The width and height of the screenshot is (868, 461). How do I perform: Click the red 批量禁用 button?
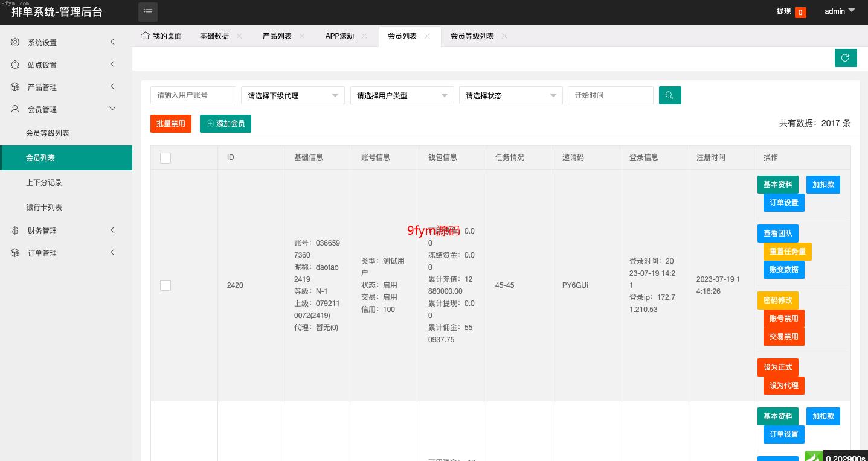(171, 124)
